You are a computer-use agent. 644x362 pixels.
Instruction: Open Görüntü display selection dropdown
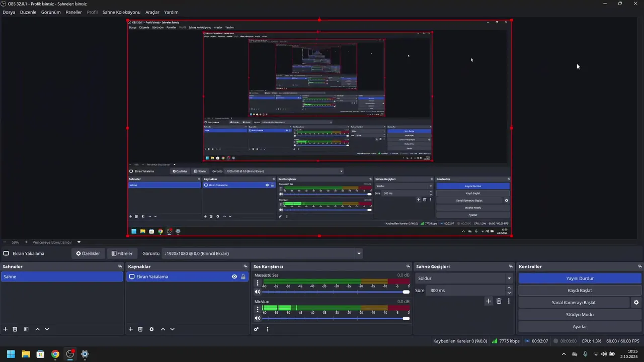click(262, 253)
